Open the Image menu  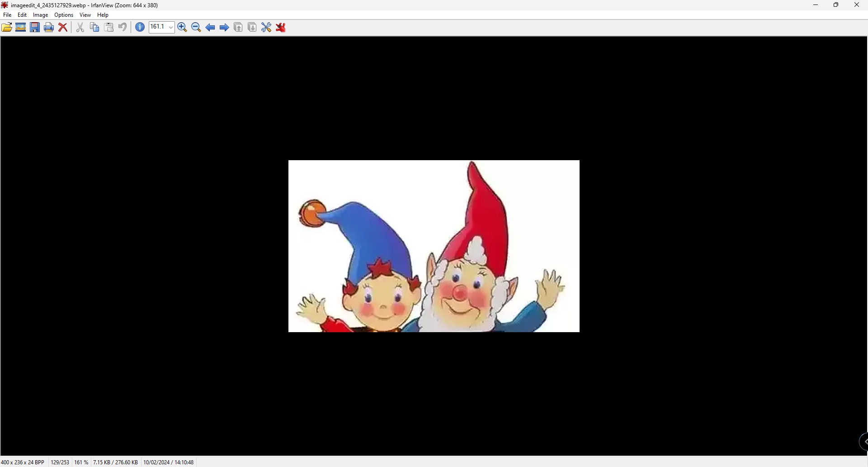41,15
